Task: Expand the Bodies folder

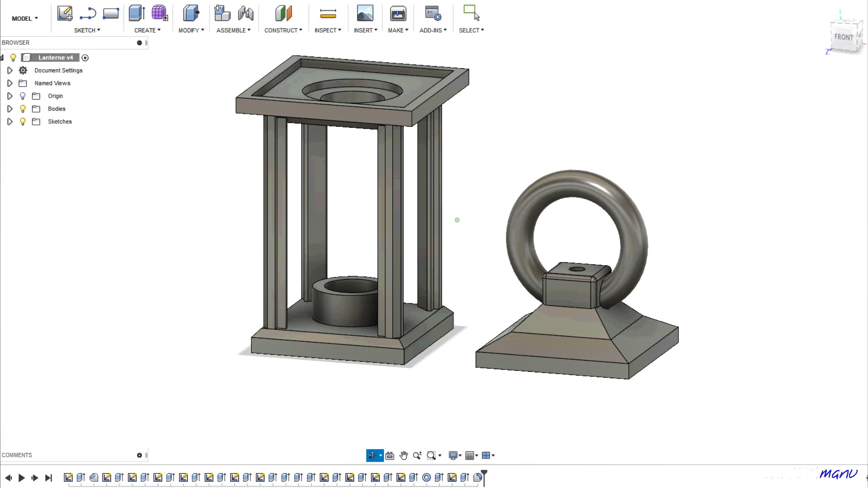Action: point(9,108)
